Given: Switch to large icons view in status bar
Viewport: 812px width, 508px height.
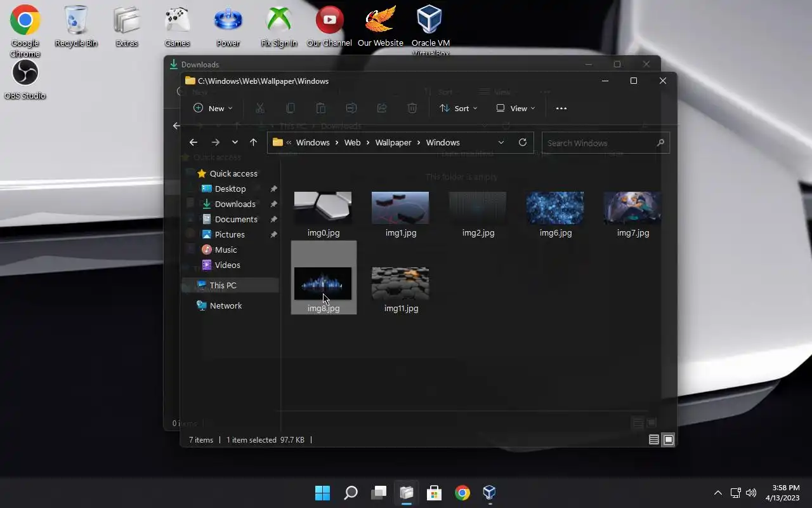Looking at the screenshot, I should coord(669,439).
